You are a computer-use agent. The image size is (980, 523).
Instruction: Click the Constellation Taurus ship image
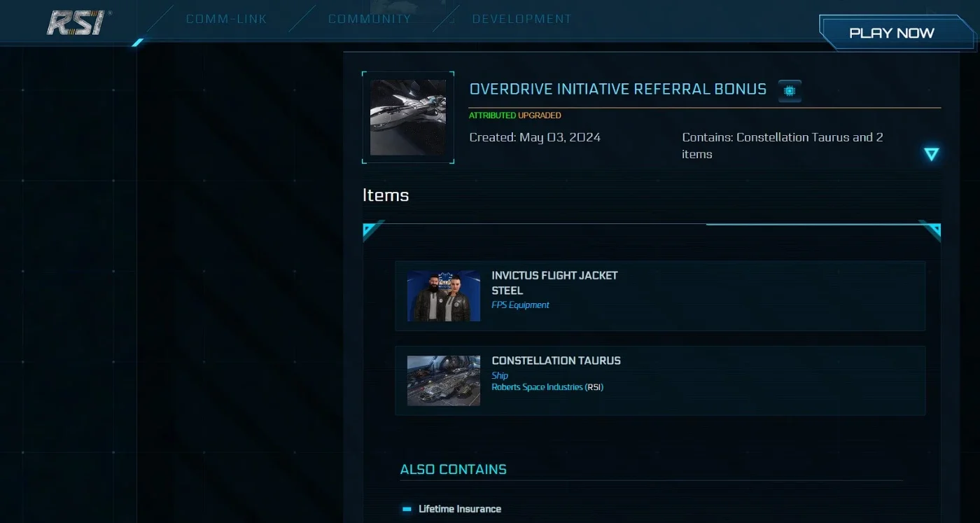[444, 381]
